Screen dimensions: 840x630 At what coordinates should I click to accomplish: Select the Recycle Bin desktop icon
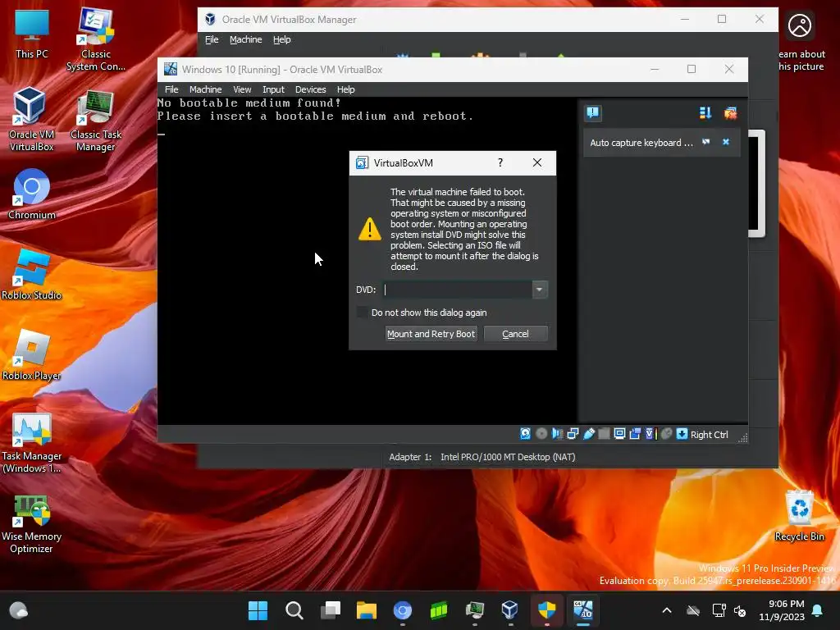click(x=799, y=515)
